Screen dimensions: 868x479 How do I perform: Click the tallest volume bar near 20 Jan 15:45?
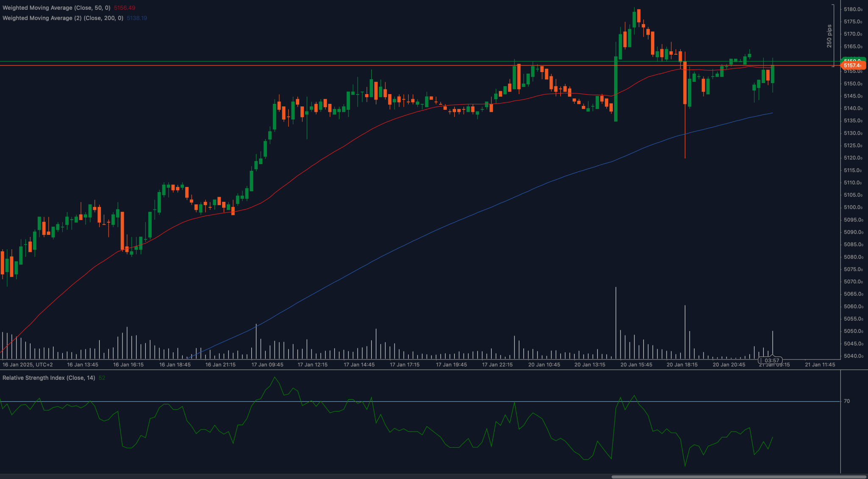pos(616,323)
